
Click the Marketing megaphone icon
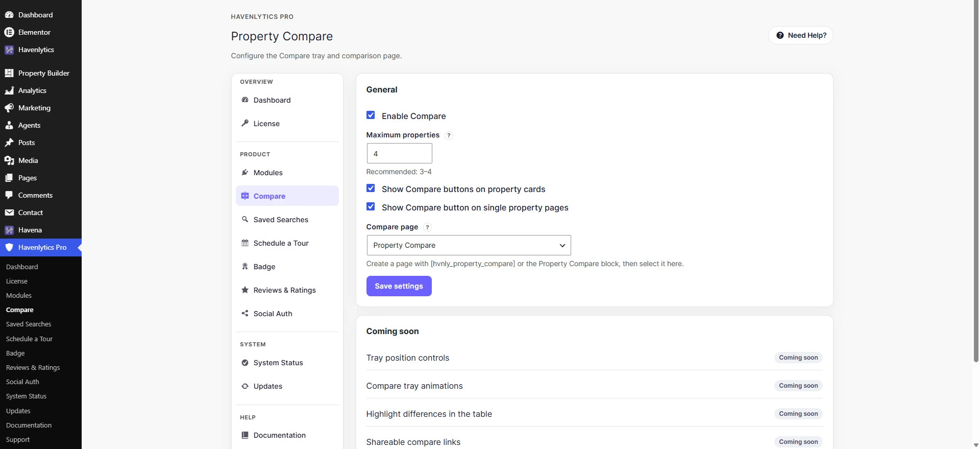9,108
